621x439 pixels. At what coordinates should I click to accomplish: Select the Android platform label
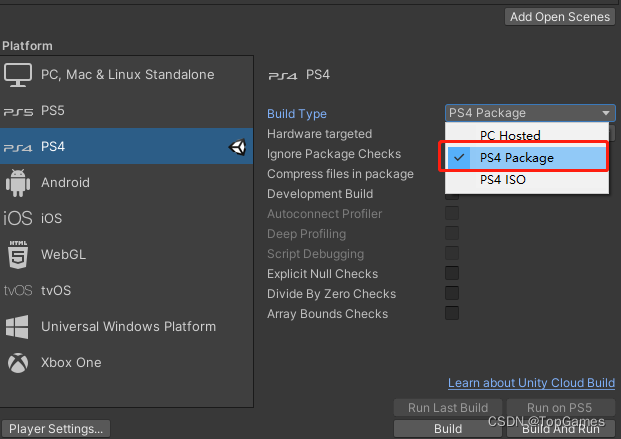pyautogui.click(x=65, y=183)
